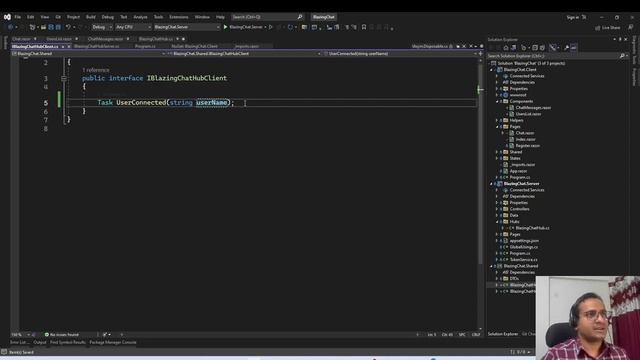Expand the Helpers folder
Image resolution: width=640 pixels, height=360 pixels.
point(497,120)
